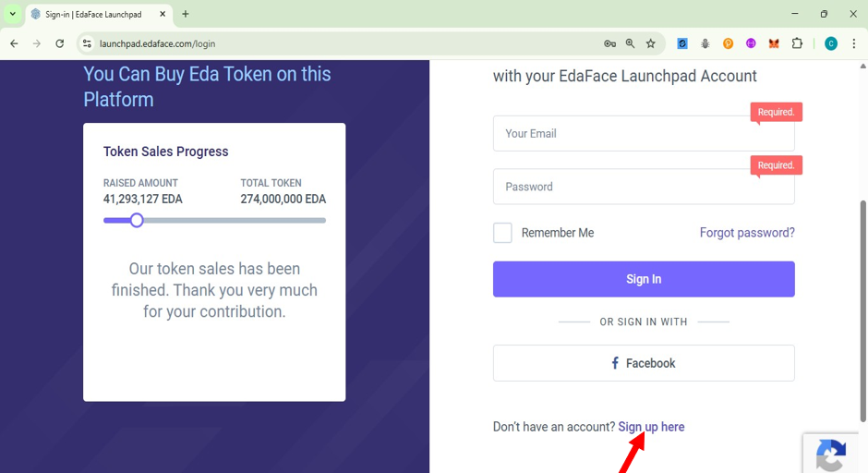This screenshot has height=473, width=868.
Task: Click the browser back arrow
Action: tap(15, 43)
